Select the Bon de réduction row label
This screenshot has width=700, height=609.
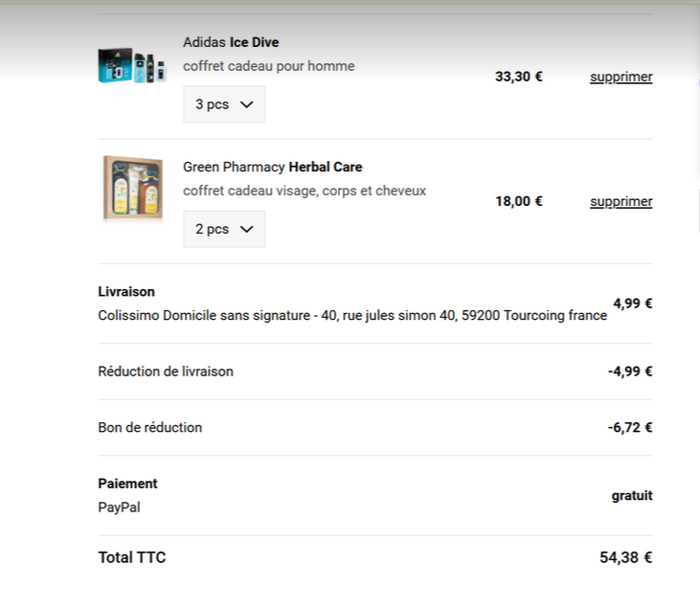tap(149, 427)
